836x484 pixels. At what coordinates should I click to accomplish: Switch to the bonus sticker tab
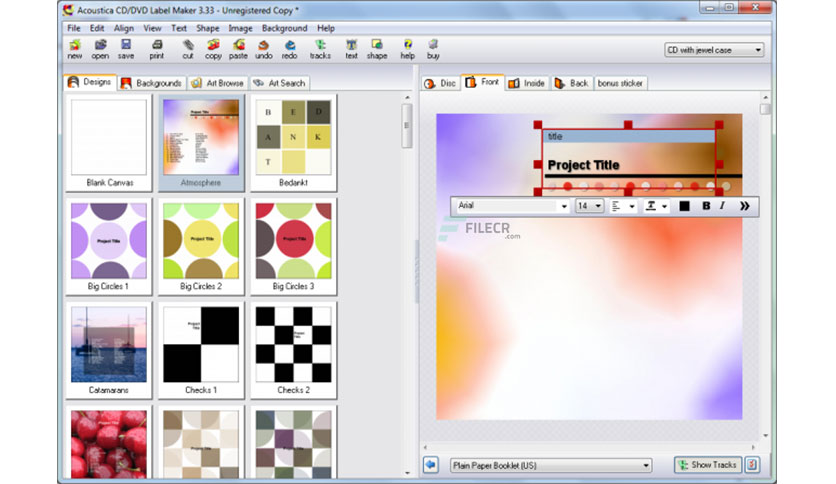[x=620, y=83]
